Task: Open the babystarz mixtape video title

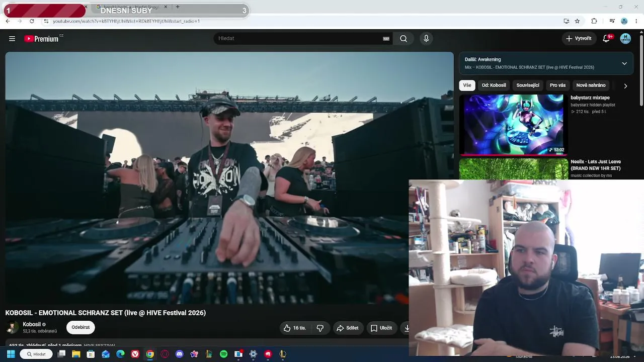Action: tap(590, 98)
